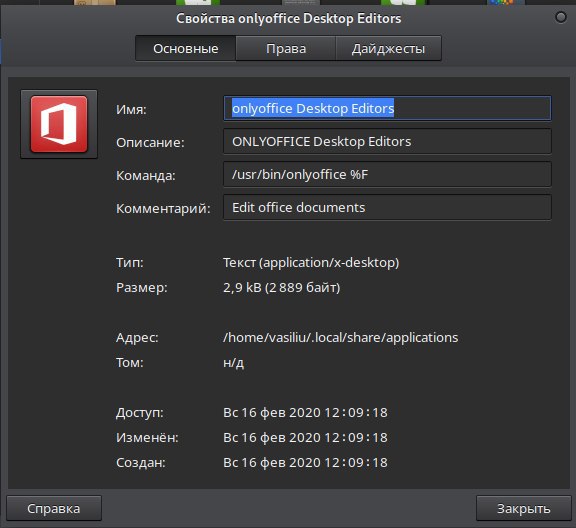The image size is (576, 528).
Task: Click the Комментарий comment input field
Action: tap(387, 208)
